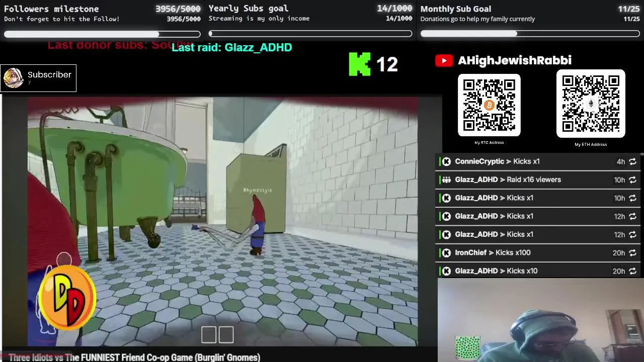
Task: Click the Kick icon on Kicks x10 row
Action: point(446,271)
